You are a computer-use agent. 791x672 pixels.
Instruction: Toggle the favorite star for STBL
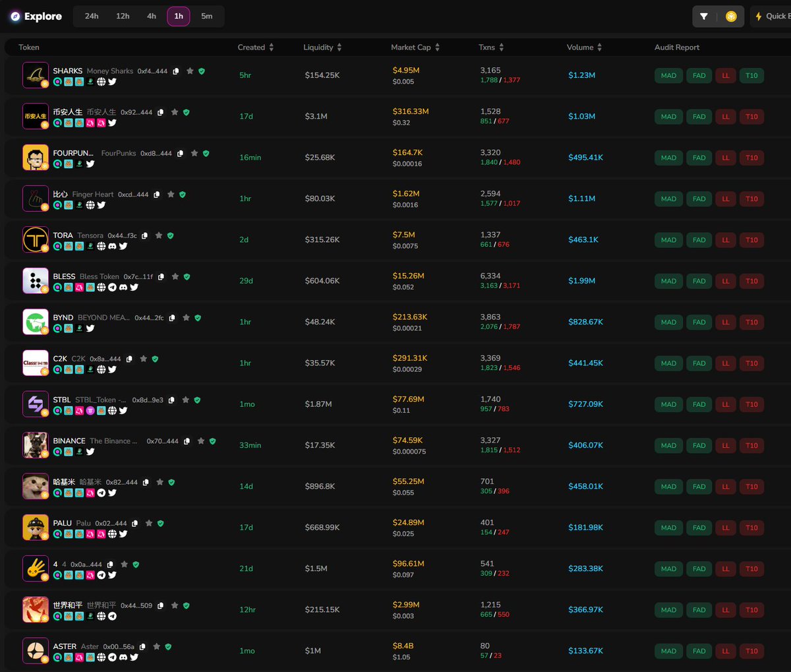(186, 400)
